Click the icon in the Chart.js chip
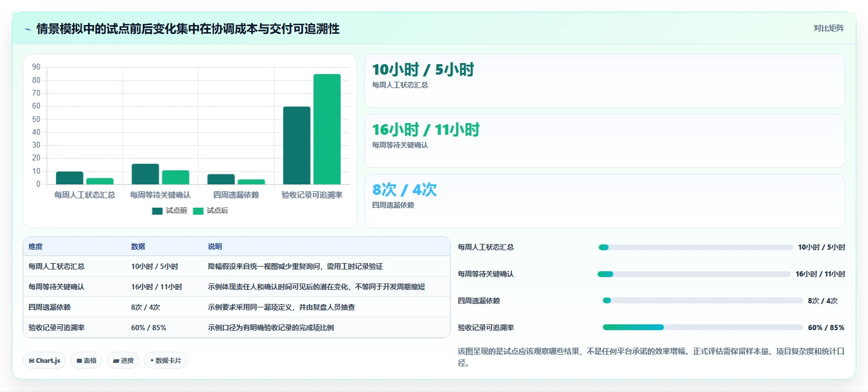 pos(31,361)
